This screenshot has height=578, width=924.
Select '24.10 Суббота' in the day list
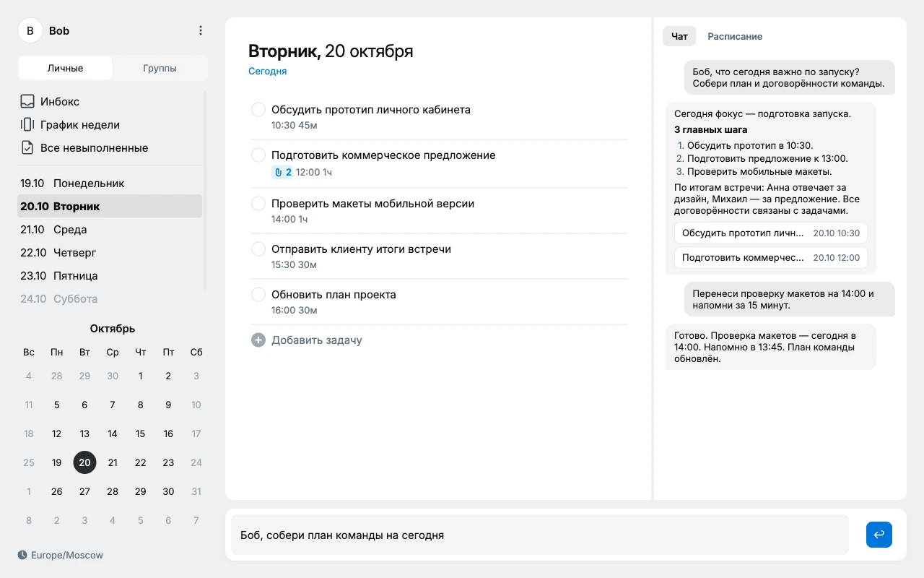coord(110,298)
